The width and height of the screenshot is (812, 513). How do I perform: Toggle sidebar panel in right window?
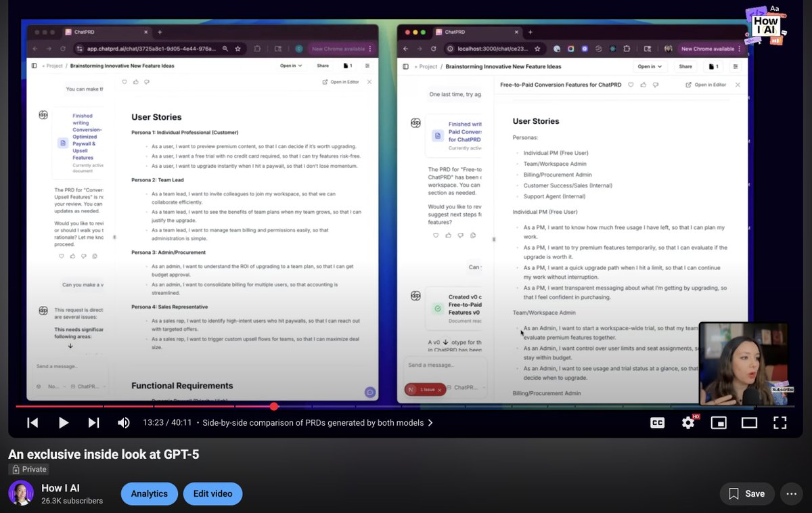point(405,66)
